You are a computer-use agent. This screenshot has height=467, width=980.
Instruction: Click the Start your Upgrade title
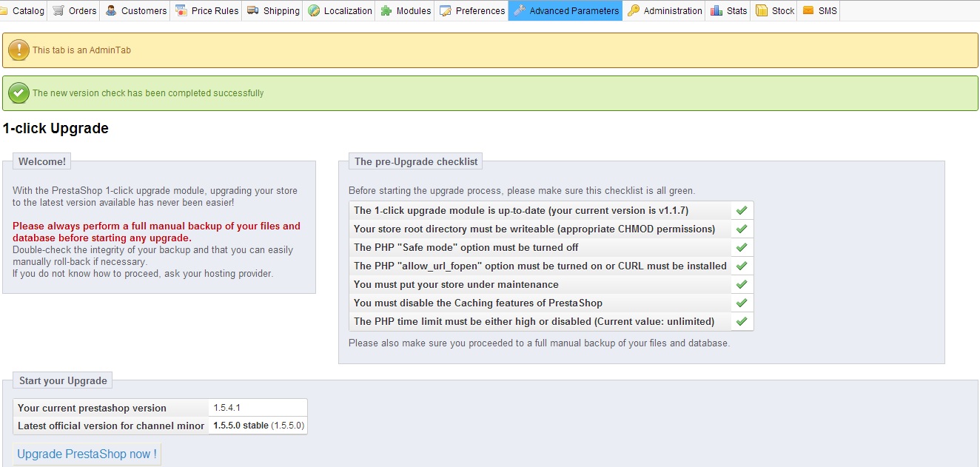pos(63,380)
